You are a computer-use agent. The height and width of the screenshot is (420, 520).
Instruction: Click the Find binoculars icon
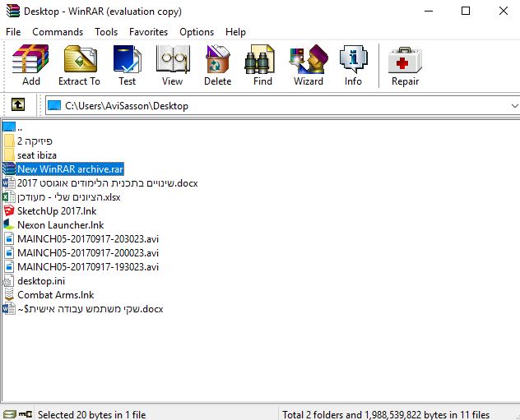click(260, 59)
